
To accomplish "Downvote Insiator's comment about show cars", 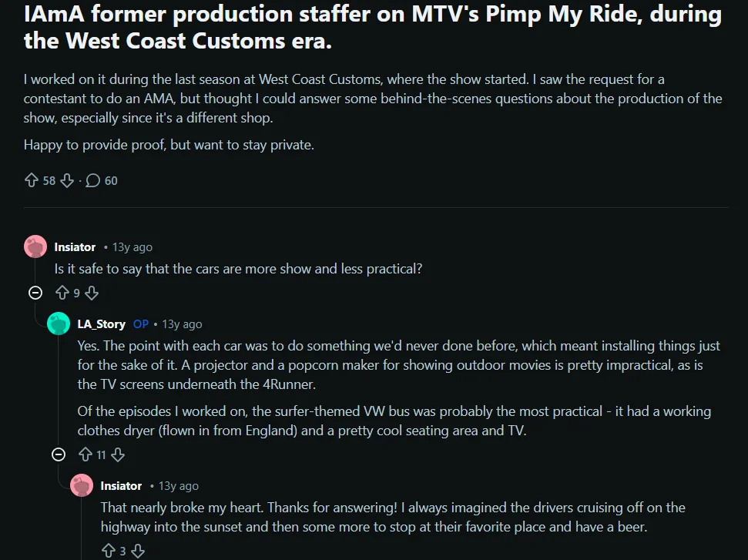I will click(92, 293).
